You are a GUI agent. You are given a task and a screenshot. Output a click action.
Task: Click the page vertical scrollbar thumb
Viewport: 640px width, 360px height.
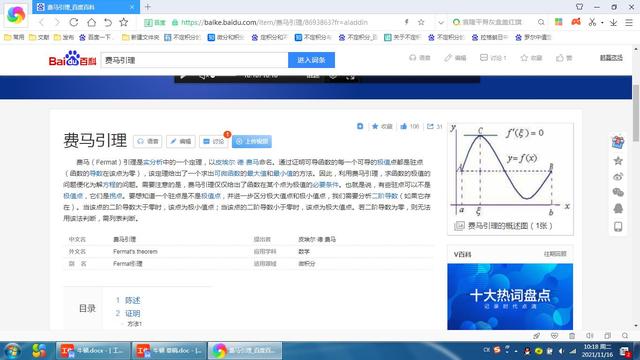[x=636, y=113]
